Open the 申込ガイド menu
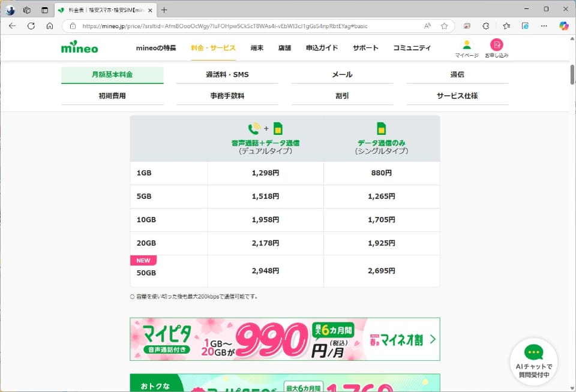 click(x=322, y=48)
